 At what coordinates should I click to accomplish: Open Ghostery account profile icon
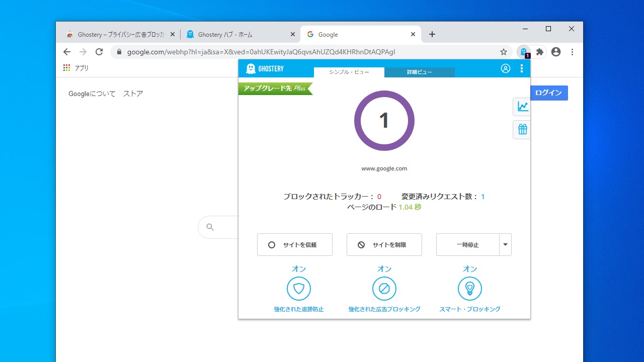click(506, 68)
